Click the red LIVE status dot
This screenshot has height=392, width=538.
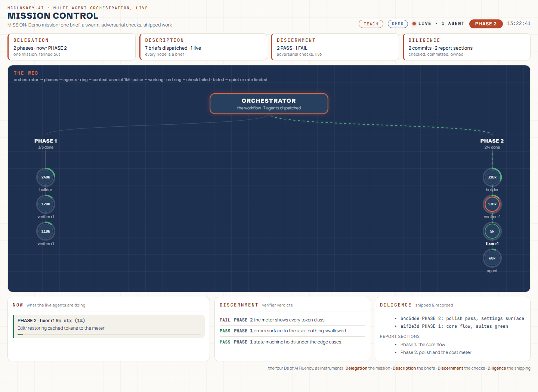[x=414, y=24]
